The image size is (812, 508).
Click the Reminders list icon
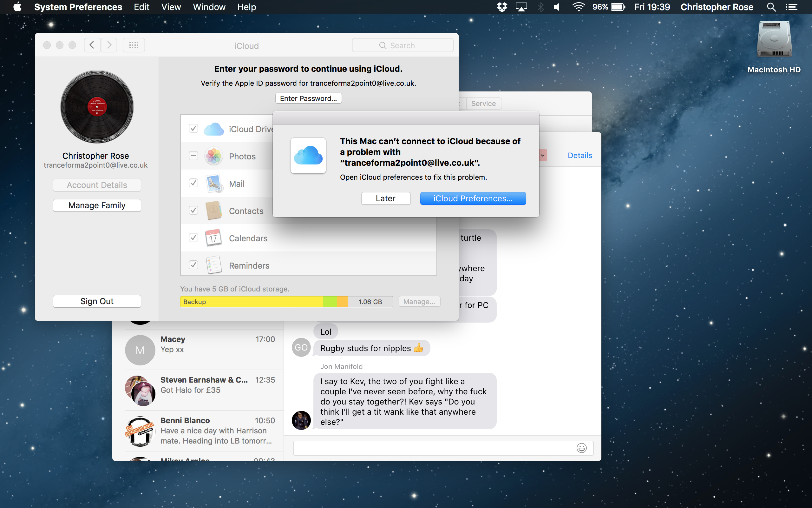click(214, 265)
